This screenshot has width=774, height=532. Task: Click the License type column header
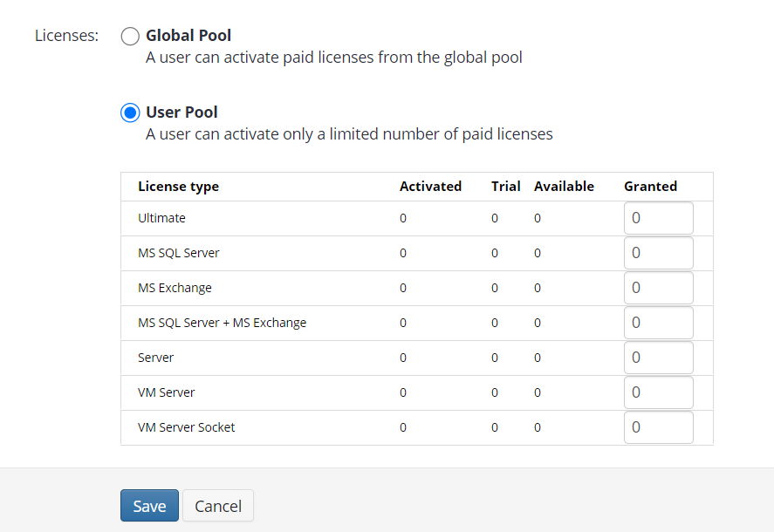(x=178, y=186)
